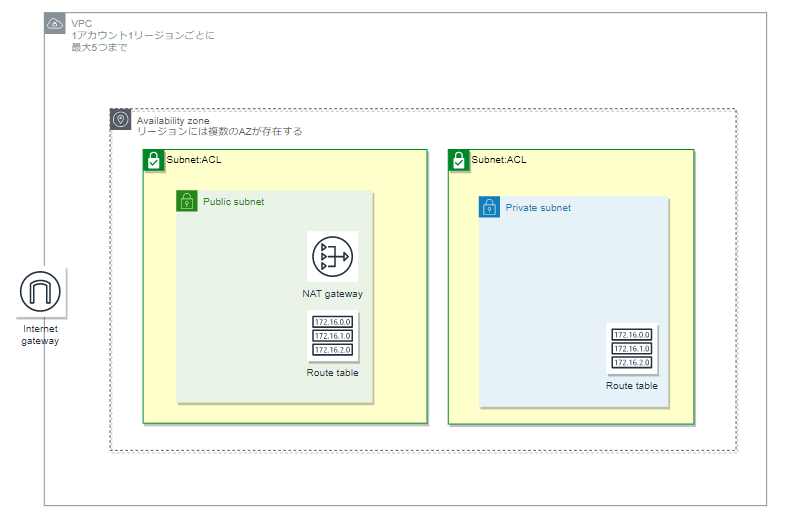787x515 pixels.
Task: Click "Route table" label in Private subnet
Action: click(x=631, y=385)
